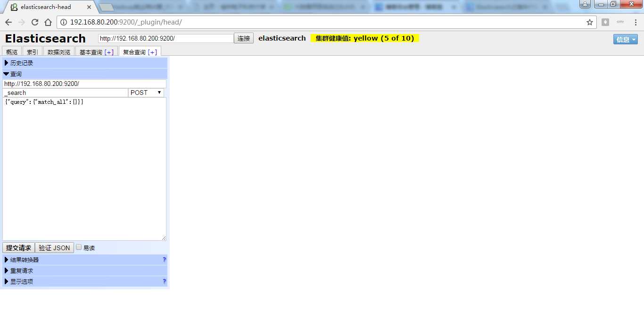Click the cluster health yellow status label
The width and height of the screenshot is (644, 330).
click(x=365, y=38)
